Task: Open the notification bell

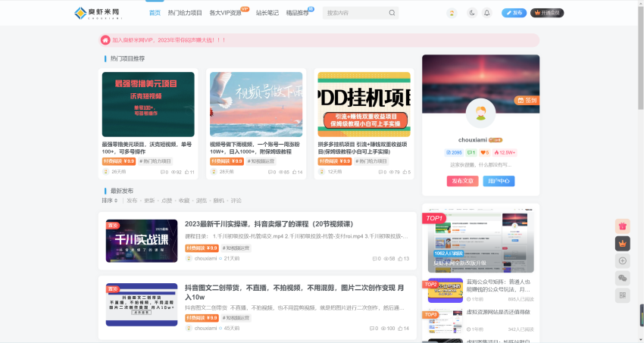Action: 486,13
